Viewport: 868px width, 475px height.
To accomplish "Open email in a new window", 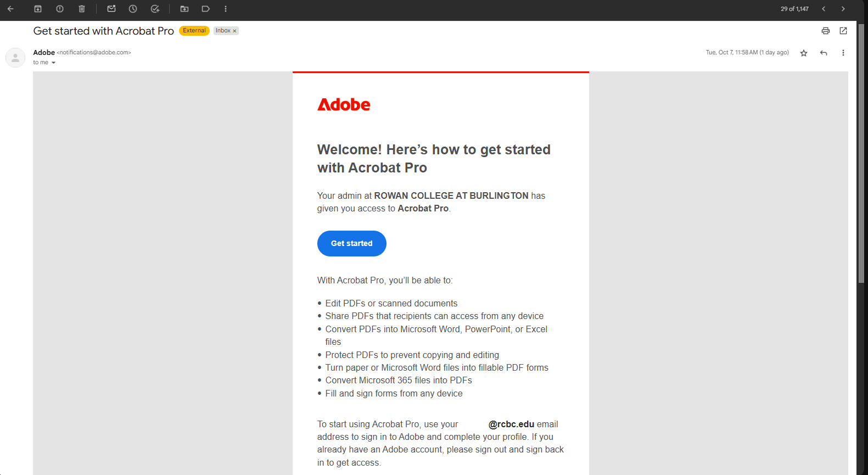I will click(843, 31).
